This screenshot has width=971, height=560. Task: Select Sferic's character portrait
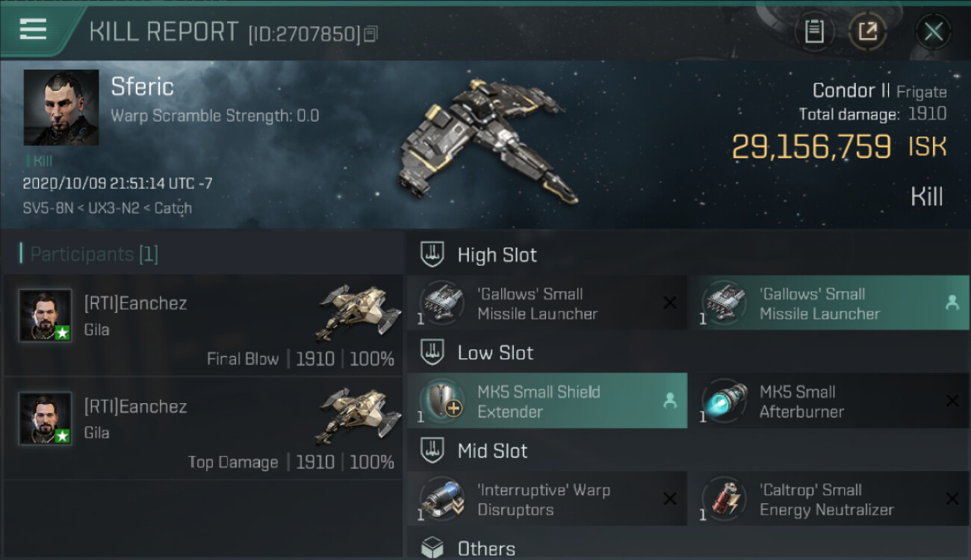click(x=61, y=108)
